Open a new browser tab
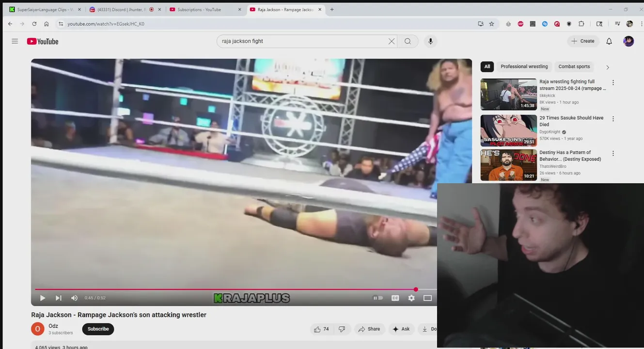644x349 pixels. click(332, 9)
